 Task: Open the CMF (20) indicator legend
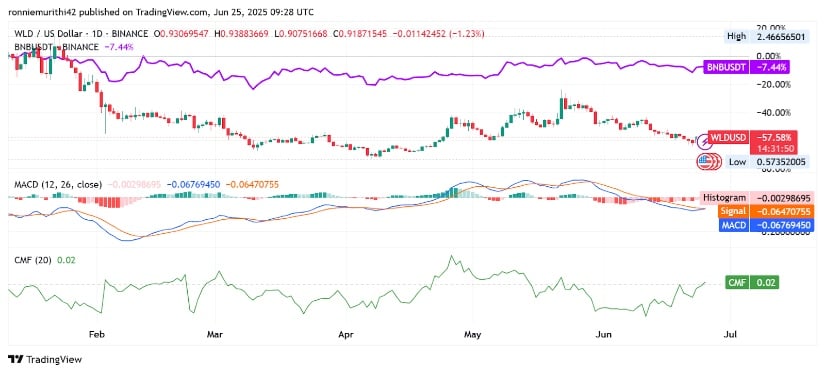32,260
